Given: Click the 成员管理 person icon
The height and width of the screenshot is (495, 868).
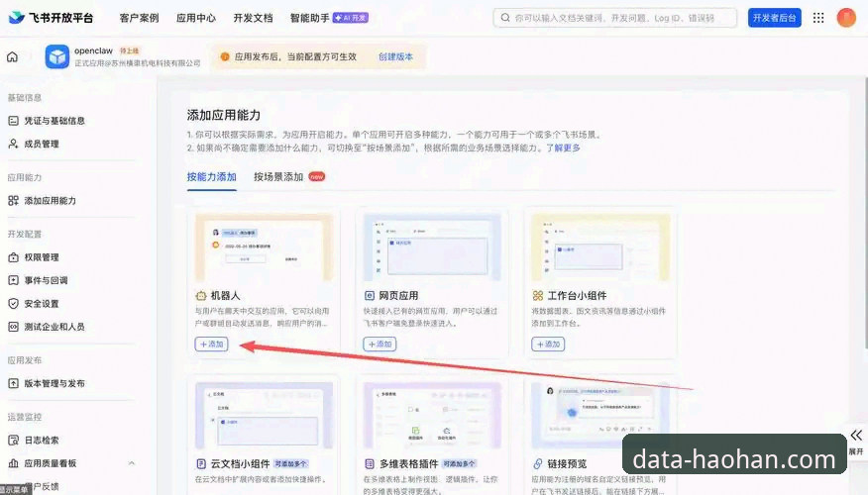Looking at the screenshot, I should (x=13, y=144).
